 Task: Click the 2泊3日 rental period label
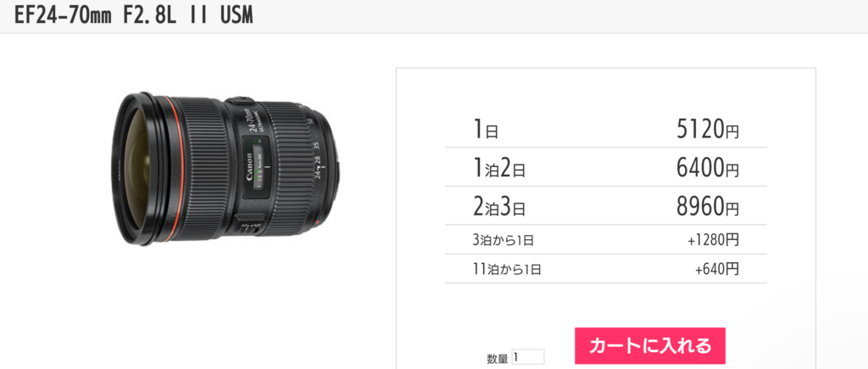click(498, 206)
